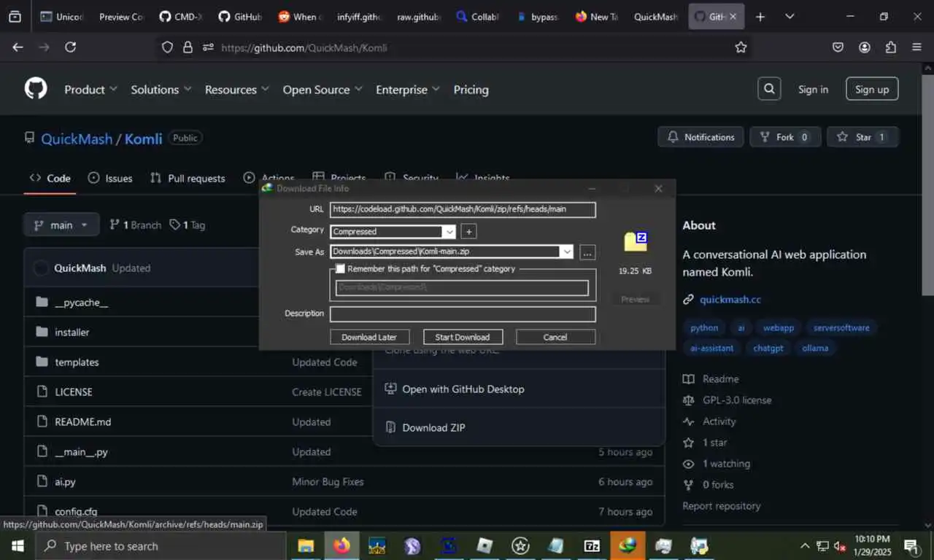Click the Description input field
The height and width of the screenshot is (560, 934).
tap(463, 314)
